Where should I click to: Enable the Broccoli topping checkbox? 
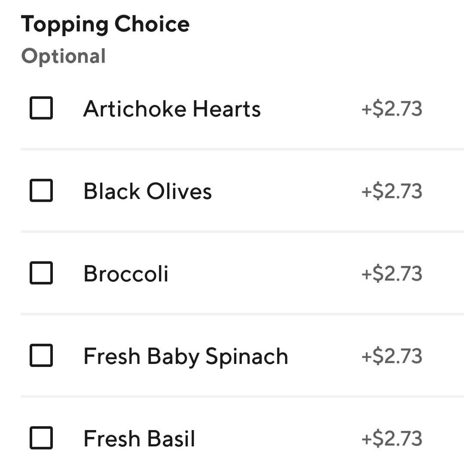(x=41, y=273)
